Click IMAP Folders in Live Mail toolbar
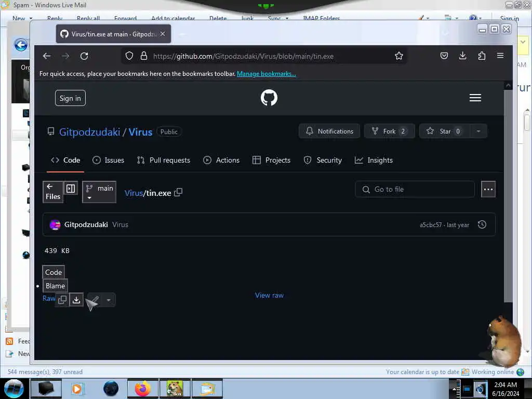532x399 pixels. click(x=321, y=18)
